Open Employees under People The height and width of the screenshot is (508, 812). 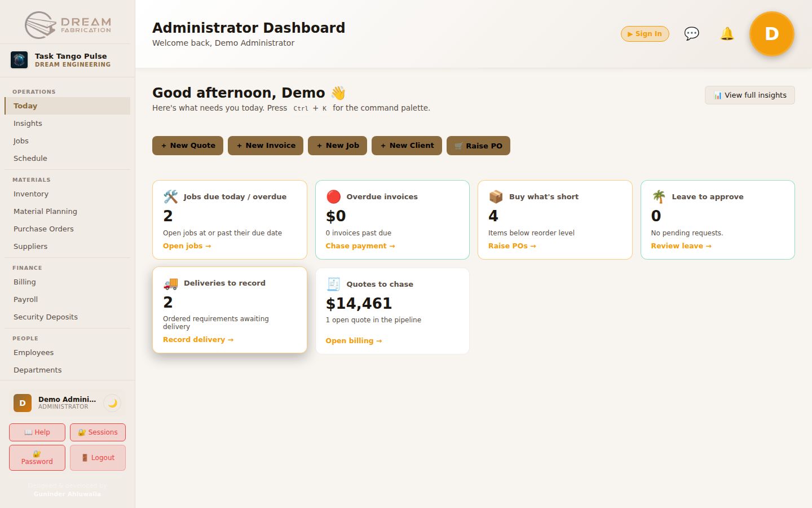click(x=68, y=352)
